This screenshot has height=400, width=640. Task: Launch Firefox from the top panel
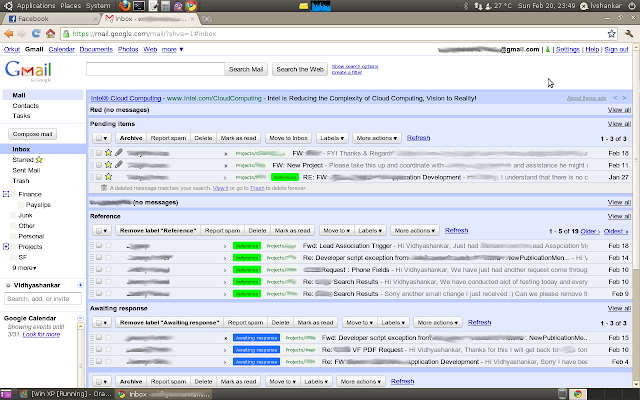point(125,6)
